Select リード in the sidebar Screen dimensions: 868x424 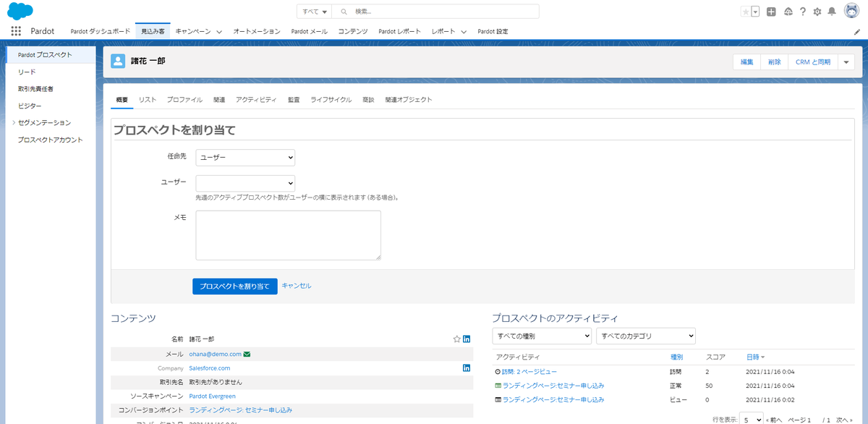27,72
